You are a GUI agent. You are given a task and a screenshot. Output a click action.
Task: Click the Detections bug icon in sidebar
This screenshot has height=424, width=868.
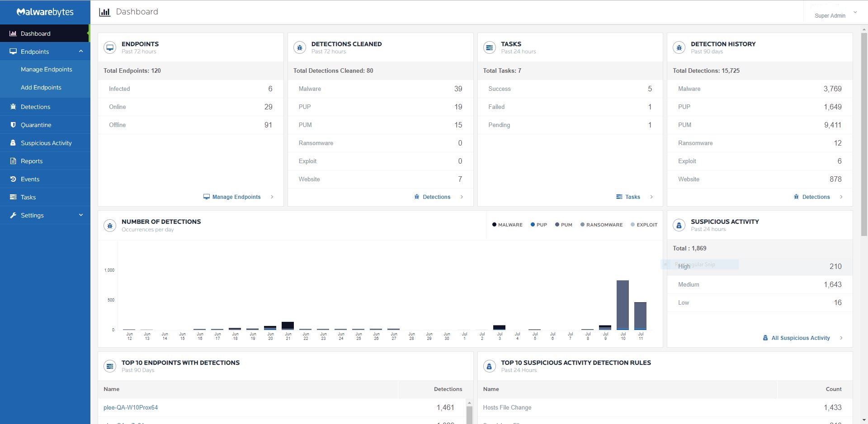coord(13,107)
